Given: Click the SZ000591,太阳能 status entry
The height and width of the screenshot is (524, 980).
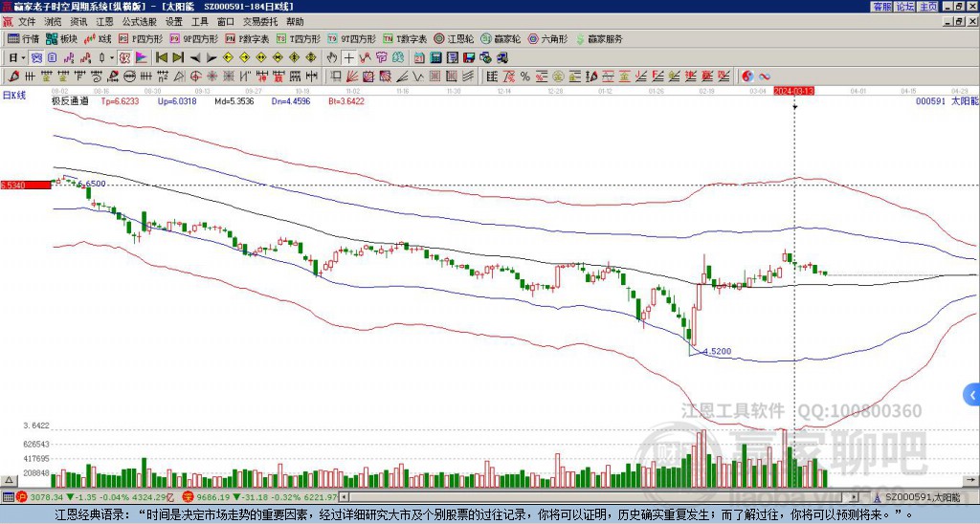Looking at the screenshot, I should pyautogui.click(x=918, y=497).
